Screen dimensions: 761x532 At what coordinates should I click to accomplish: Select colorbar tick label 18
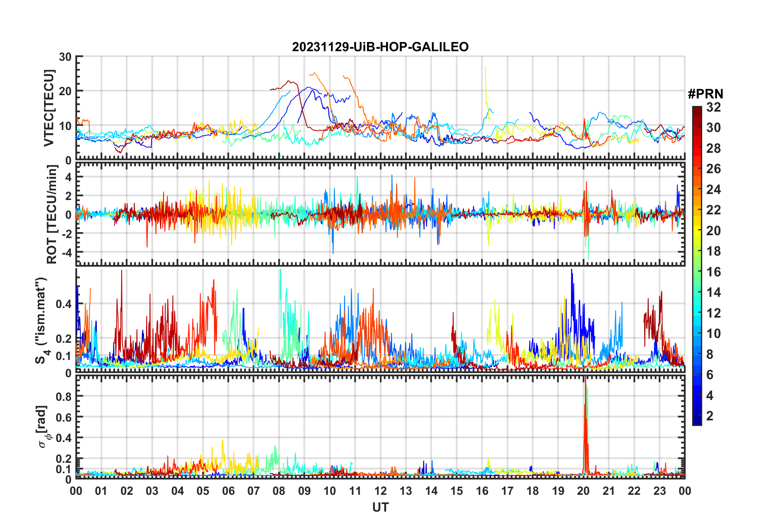[713, 251]
